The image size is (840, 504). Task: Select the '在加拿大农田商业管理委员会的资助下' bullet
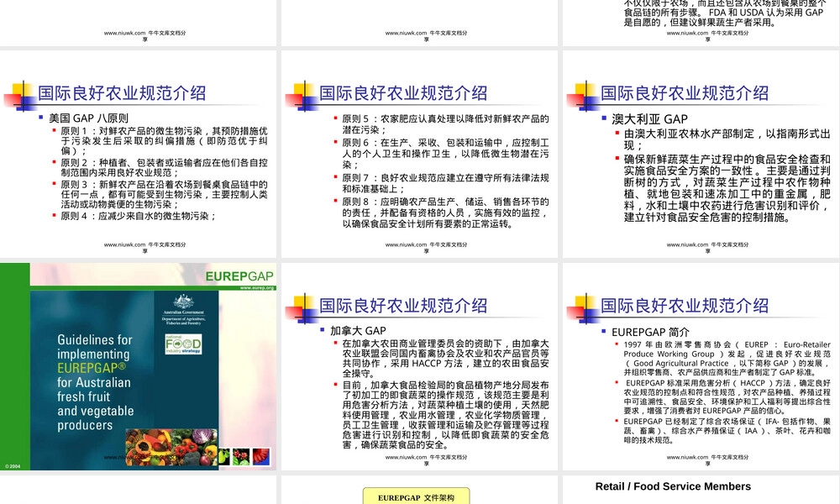click(x=446, y=359)
